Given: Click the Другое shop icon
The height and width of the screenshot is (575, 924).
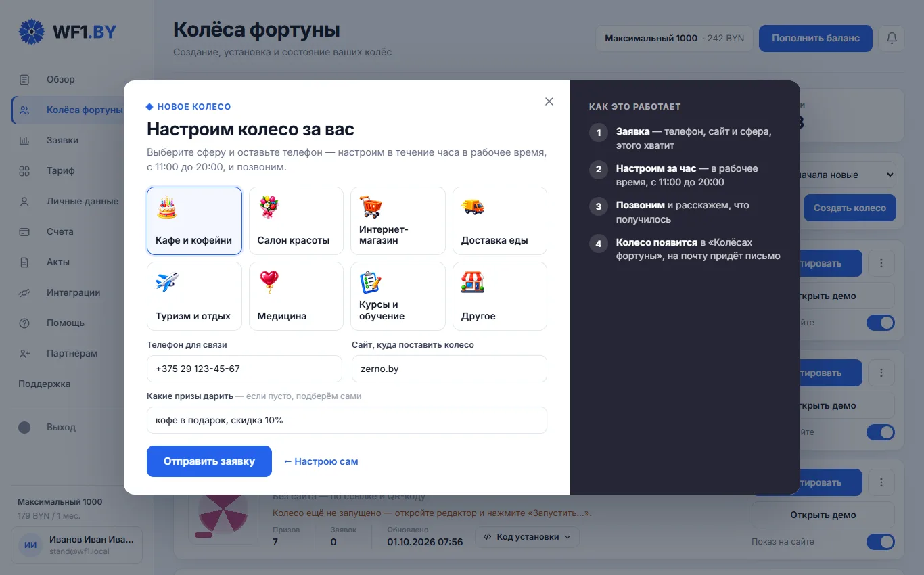Looking at the screenshot, I should point(472,282).
